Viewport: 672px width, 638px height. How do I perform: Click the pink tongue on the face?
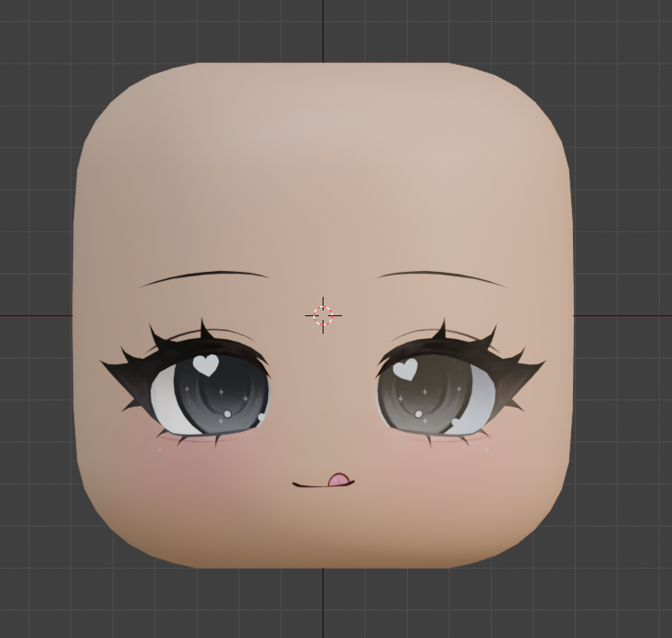(x=340, y=480)
